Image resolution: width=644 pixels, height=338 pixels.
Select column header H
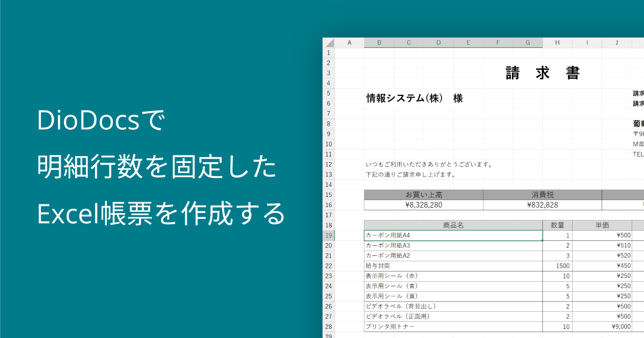(557, 42)
